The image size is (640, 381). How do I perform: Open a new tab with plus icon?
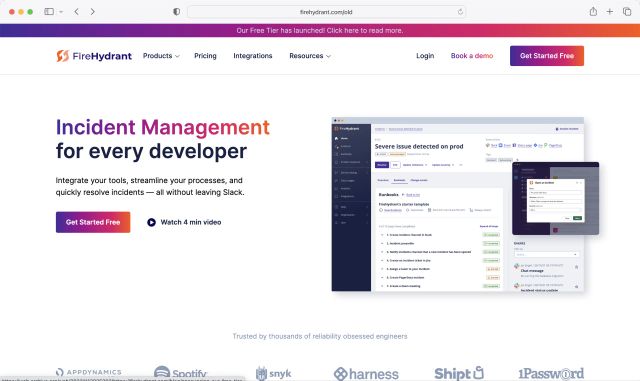[609, 11]
